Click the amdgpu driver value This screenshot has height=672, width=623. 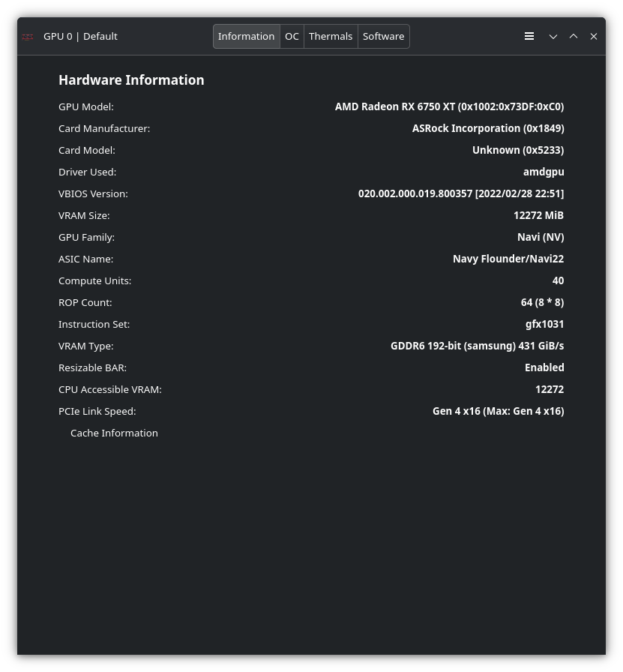tap(544, 172)
